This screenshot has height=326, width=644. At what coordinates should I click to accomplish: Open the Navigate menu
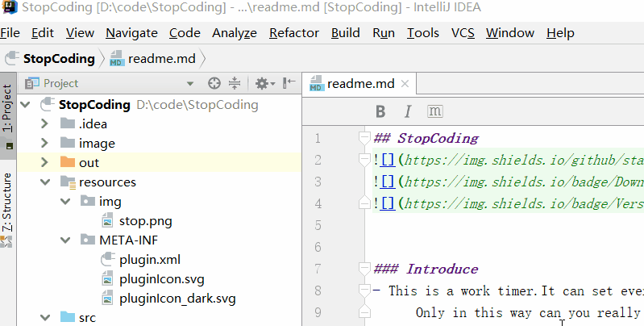point(131,33)
